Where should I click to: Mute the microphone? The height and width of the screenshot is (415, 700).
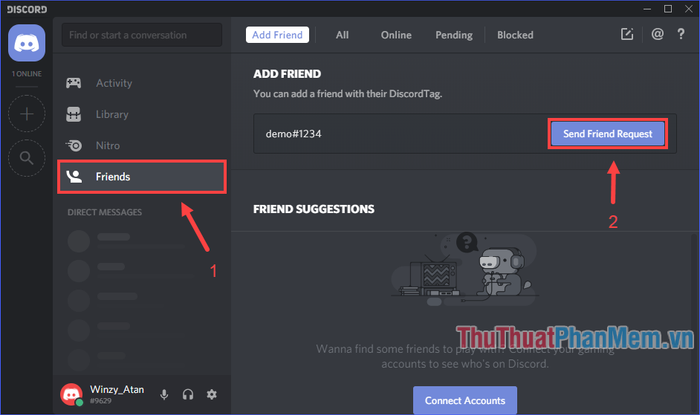coord(164,394)
